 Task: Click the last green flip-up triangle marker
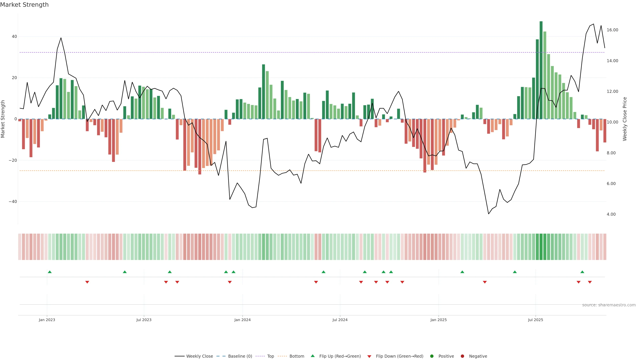(582, 272)
